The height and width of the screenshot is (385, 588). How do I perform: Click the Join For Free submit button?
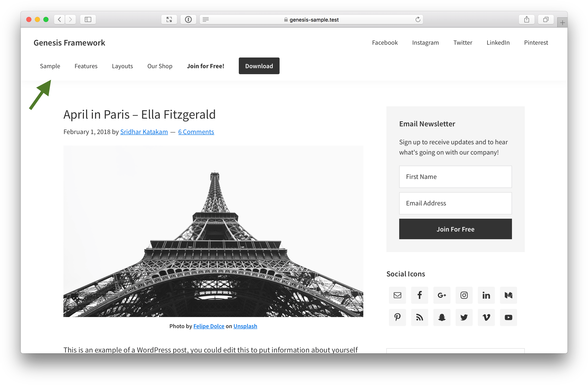pos(455,229)
